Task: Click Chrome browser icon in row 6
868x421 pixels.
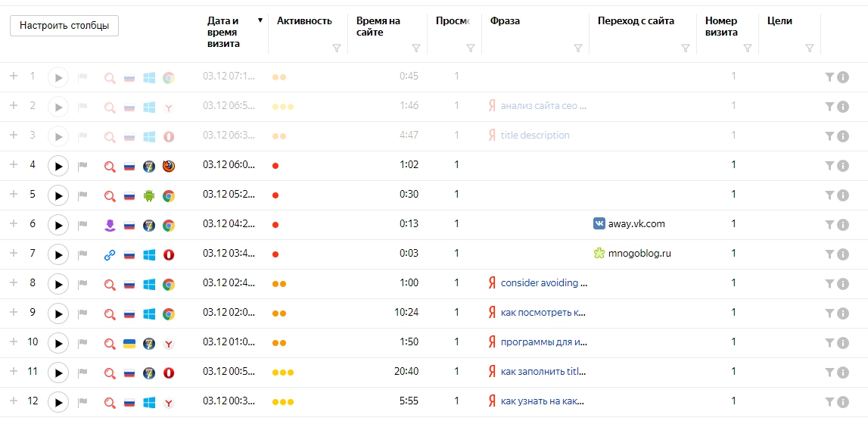Action: (169, 225)
